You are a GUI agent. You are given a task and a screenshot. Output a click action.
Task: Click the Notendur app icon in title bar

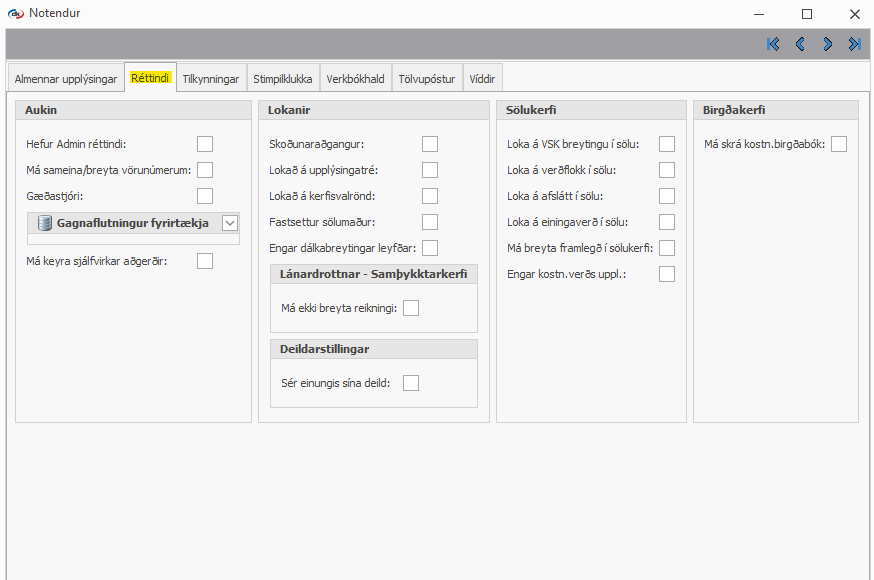[x=15, y=14]
